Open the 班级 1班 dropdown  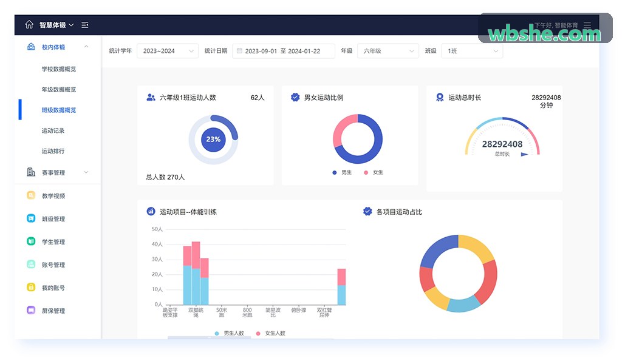tap(472, 51)
